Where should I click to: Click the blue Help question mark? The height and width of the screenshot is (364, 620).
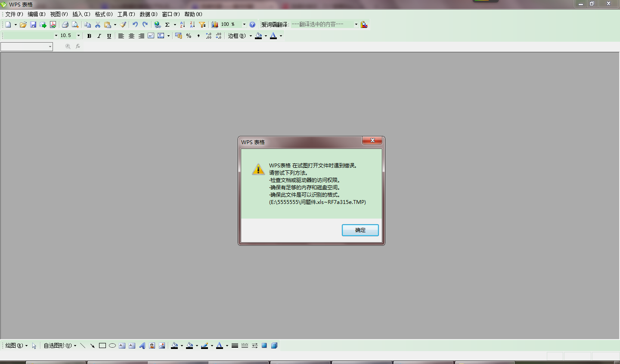tap(252, 25)
